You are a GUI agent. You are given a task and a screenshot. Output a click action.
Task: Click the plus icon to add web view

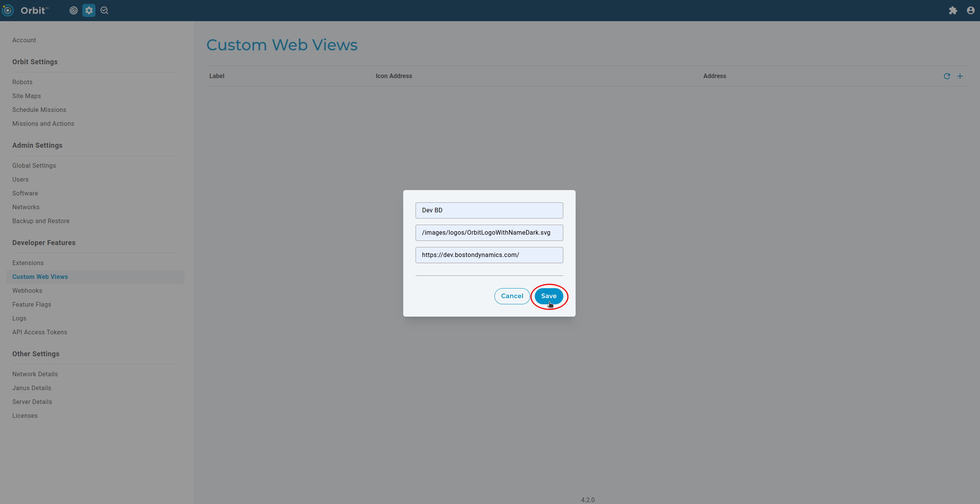click(x=960, y=76)
